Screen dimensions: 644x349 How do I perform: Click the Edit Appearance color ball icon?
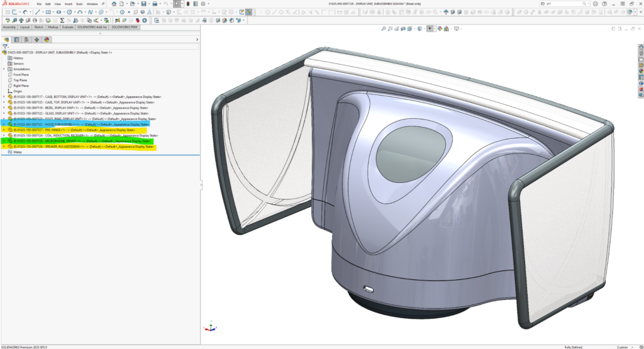440,29
